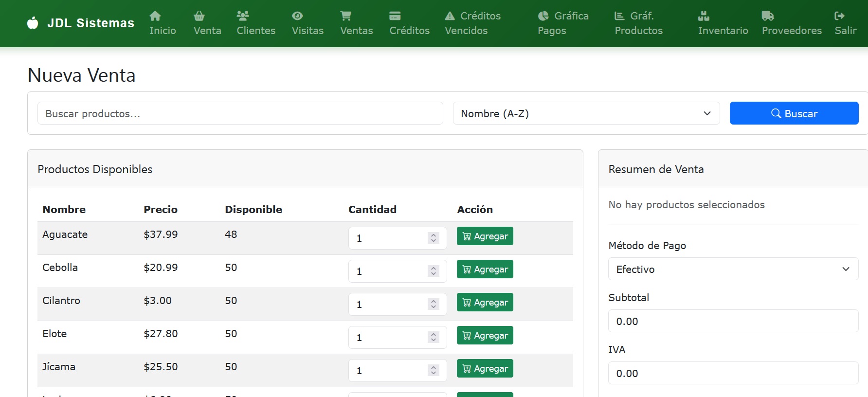This screenshot has height=397, width=868.
Task: Expand the Nombre (A-Z) sort dropdown
Action: [586, 113]
